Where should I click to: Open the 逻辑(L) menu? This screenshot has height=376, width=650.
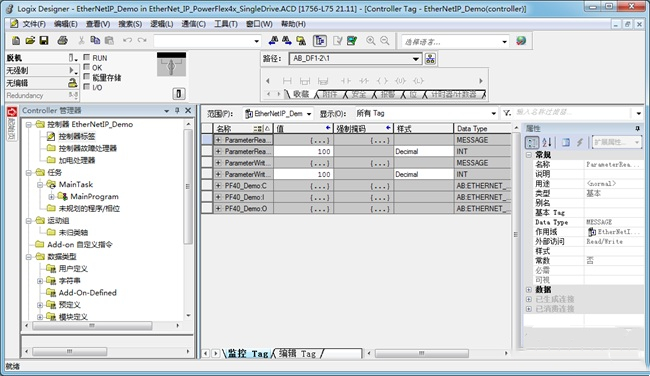tap(162, 24)
